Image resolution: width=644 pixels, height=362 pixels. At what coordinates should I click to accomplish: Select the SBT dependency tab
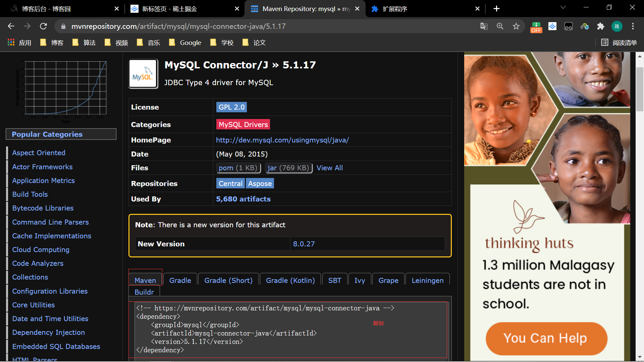[x=334, y=280]
